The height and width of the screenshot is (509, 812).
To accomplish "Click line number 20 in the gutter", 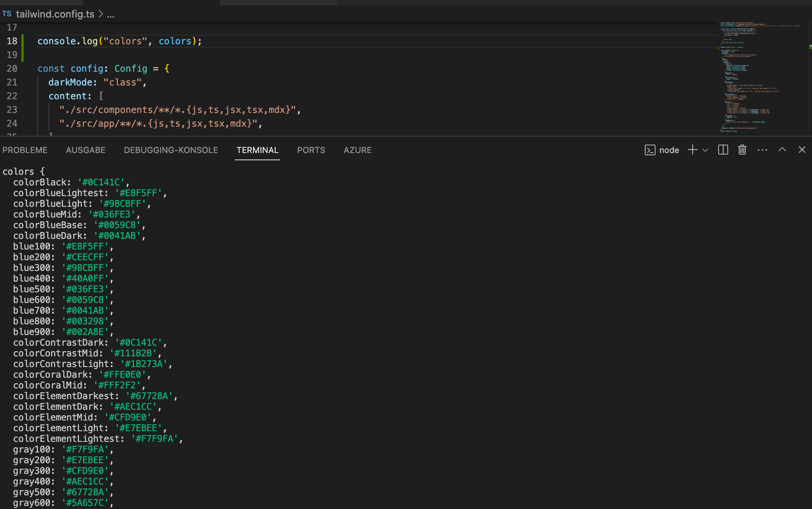I will pyautogui.click(x=12, y=69).
